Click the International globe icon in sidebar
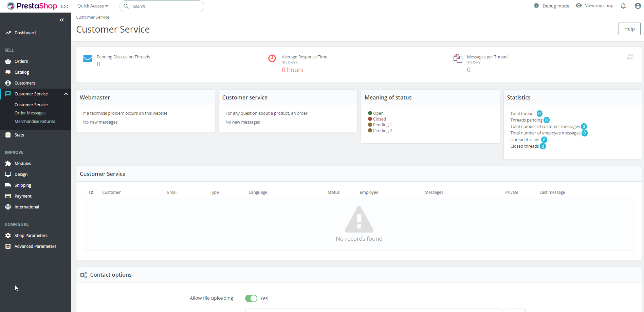644x312 pixels. (x=8, y=207)
